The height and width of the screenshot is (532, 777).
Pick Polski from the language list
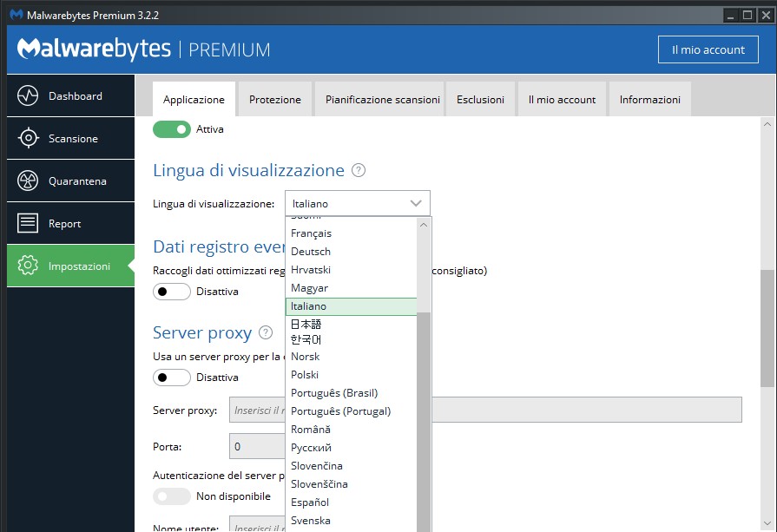[x=352, y=375]
